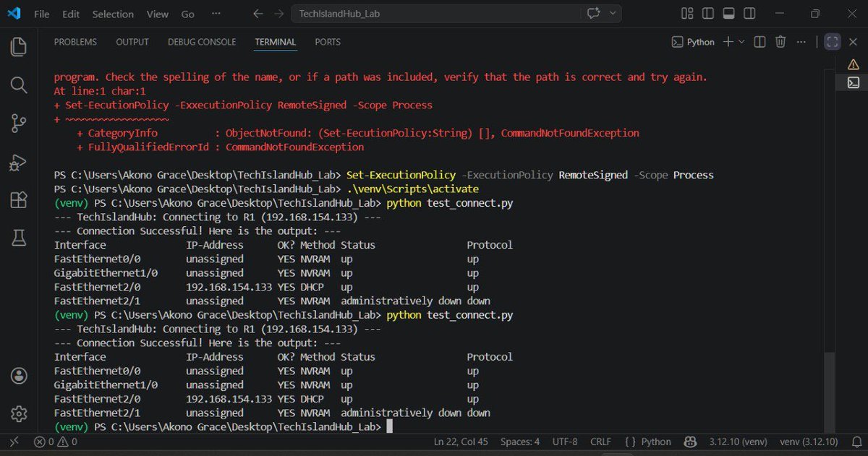Open the Edit menu
The width and height of the screenshot is (868, 456).
coord(71,14)
